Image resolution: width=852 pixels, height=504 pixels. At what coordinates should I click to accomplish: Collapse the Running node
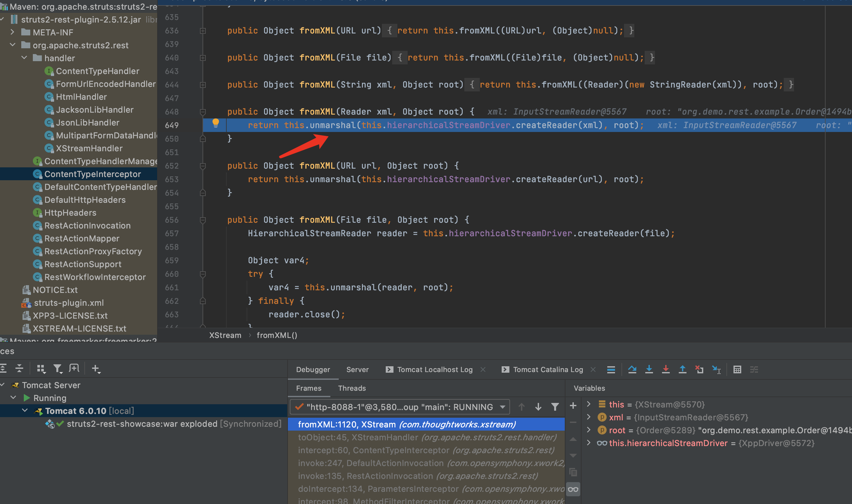pyautogui.click(x=13, y=398)
